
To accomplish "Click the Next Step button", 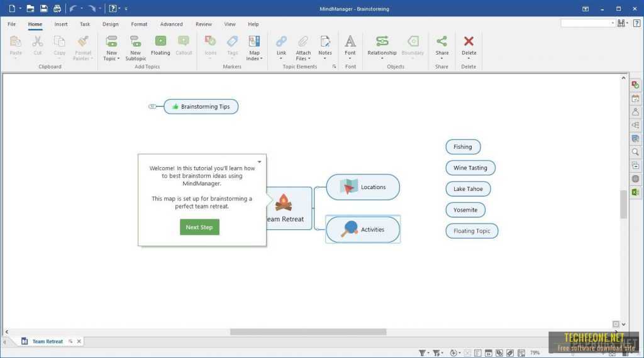I will (x=199, y=227).
